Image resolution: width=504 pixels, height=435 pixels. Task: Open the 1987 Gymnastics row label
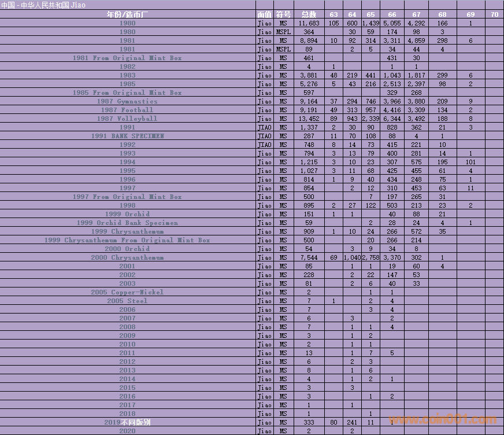[127, 101]
